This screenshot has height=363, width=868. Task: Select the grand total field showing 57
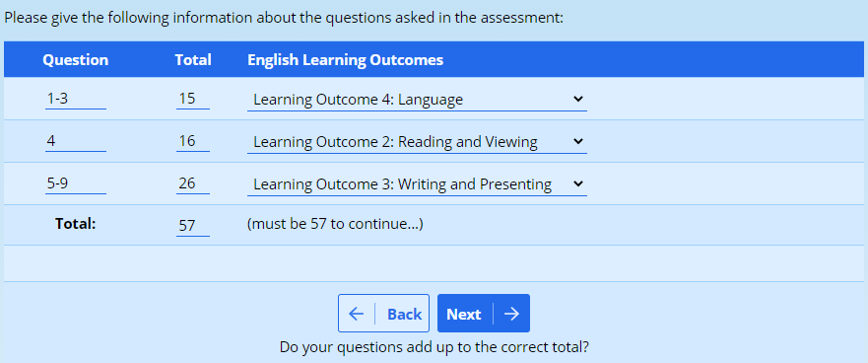tap(193, 226)
